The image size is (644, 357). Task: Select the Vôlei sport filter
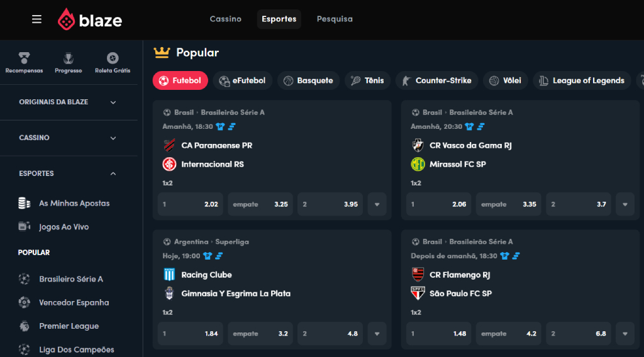(505, 80)
